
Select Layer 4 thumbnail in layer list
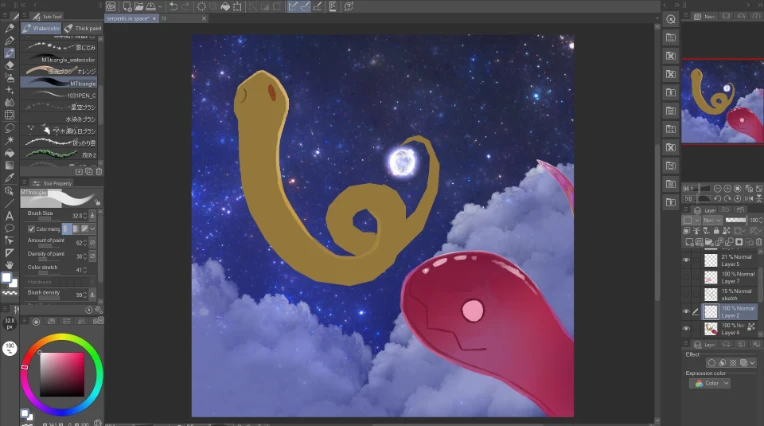pos(711,329)
